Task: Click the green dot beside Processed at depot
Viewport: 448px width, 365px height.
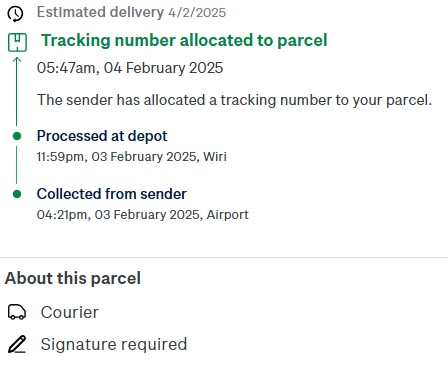Action: (x=17, y=136)
